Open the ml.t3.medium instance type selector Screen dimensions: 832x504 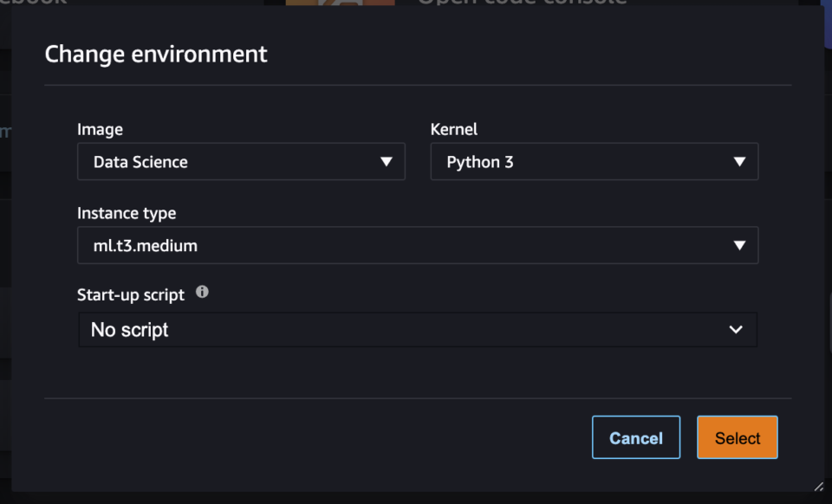(x=418, y=245)
